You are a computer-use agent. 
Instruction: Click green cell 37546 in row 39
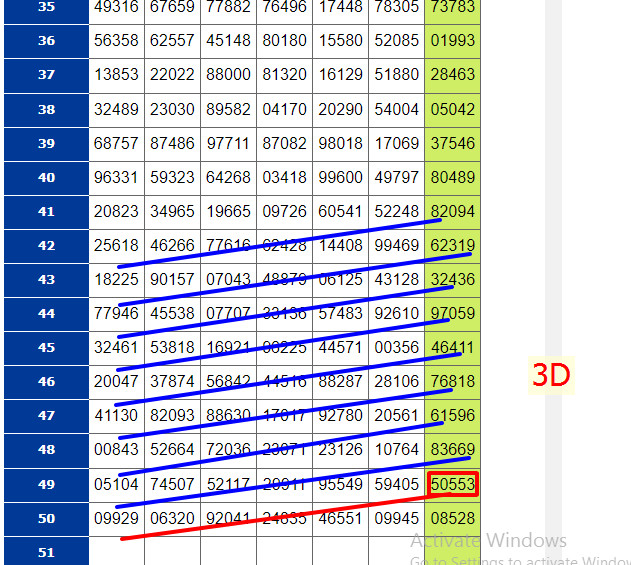[453, 144]
